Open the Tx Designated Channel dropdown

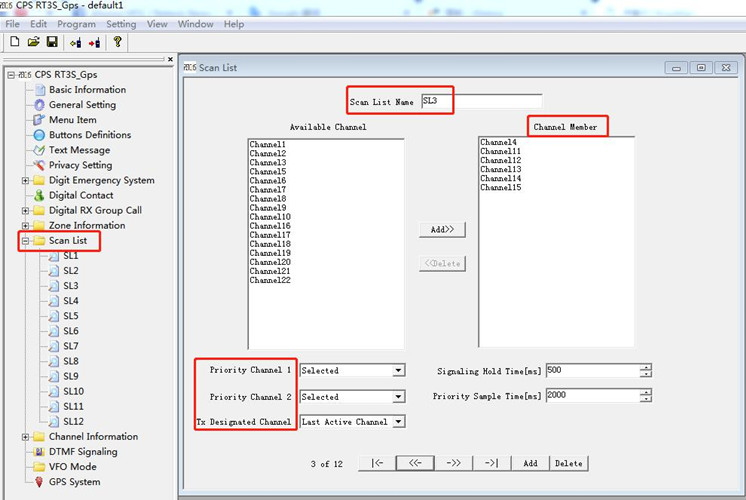click(398, 422)
